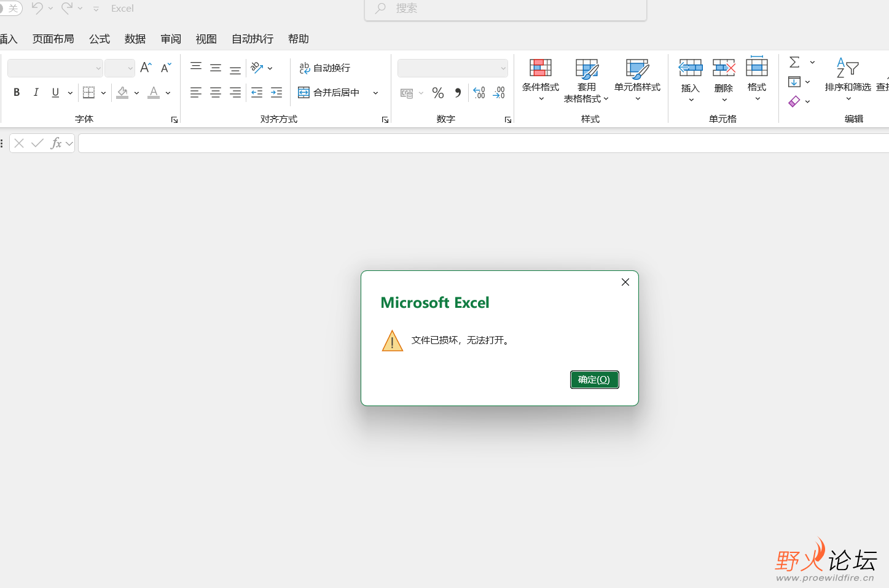This screenshot has height=588, width=889.
Task: Click the AutoSum sigma icon
Action: 794,62
